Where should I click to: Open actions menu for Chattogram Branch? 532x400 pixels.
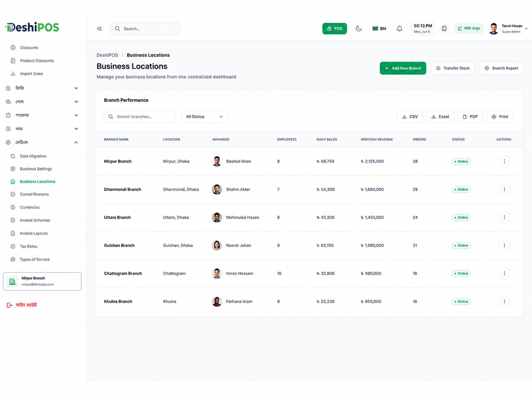(x=504, y=274)
